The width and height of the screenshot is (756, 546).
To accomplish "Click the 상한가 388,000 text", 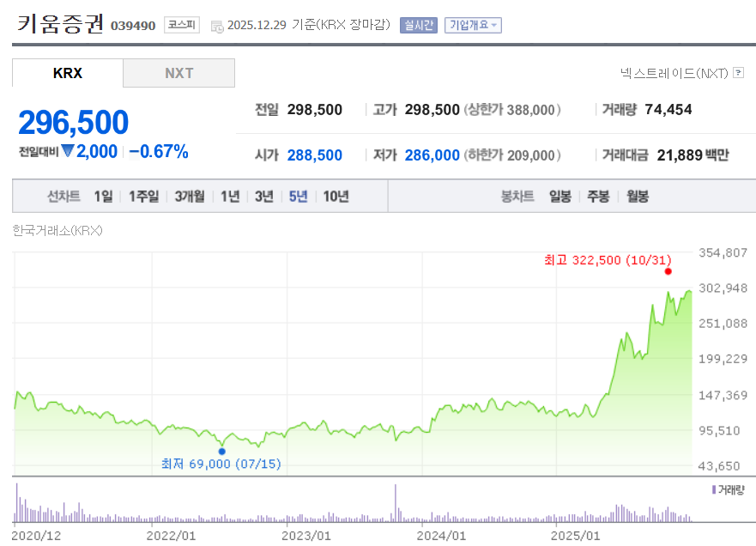I will click(512, 110).
